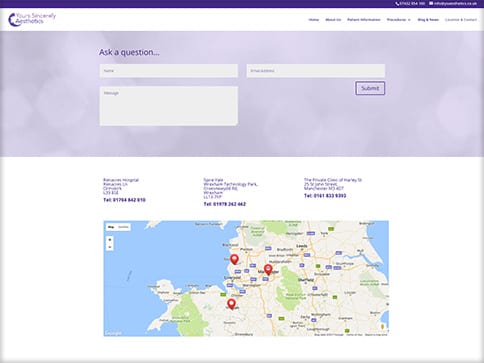
Task: Go to Patient Information page
Action: [364, 20]
